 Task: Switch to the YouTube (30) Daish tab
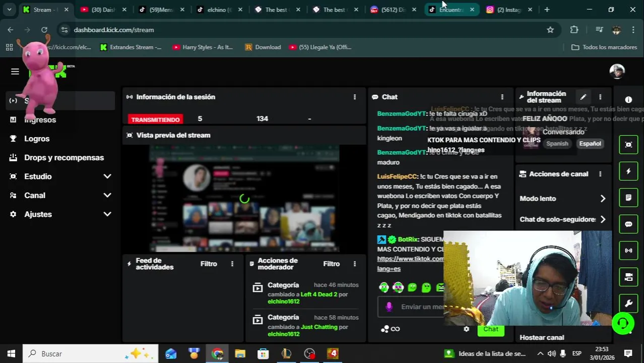102,10
